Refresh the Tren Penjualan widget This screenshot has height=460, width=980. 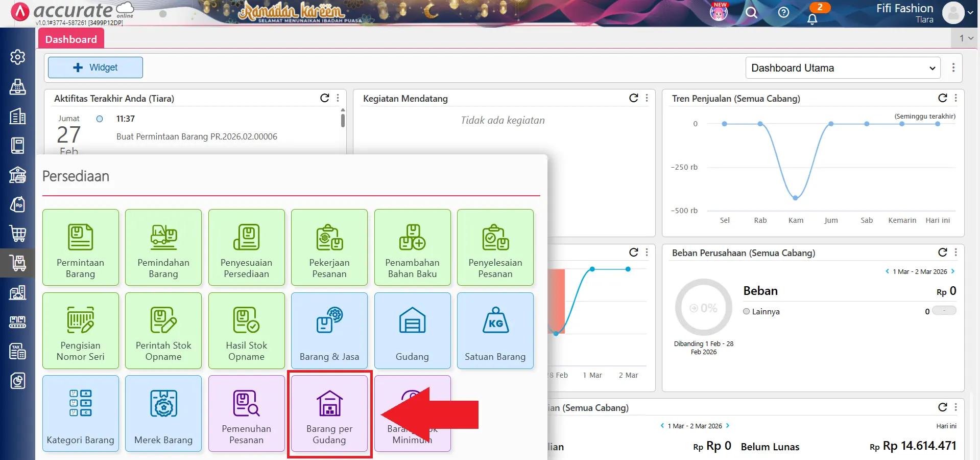click(942, 98)
